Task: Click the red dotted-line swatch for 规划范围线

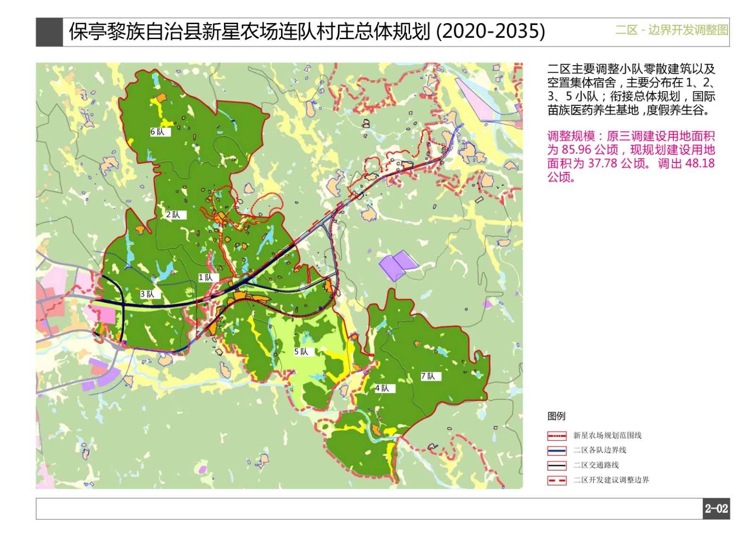Action: pos(557,436)
